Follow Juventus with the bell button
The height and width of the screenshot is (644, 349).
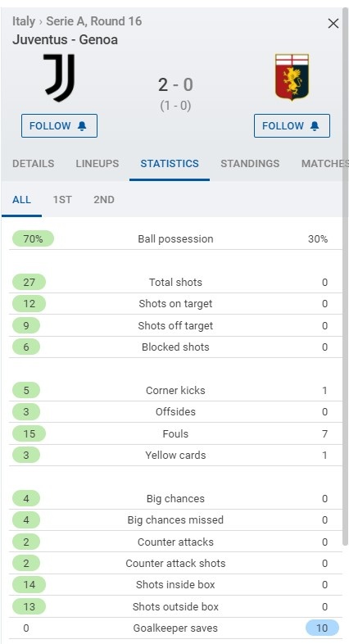(x=60, y=125)
